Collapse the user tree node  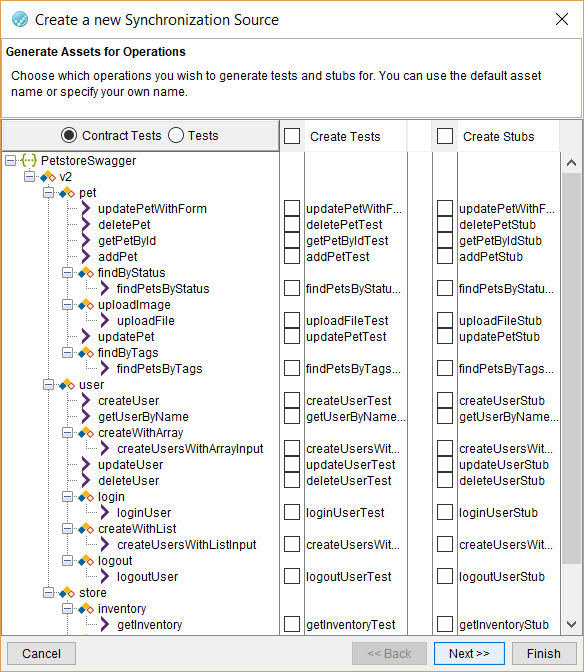tap(48, 384)
